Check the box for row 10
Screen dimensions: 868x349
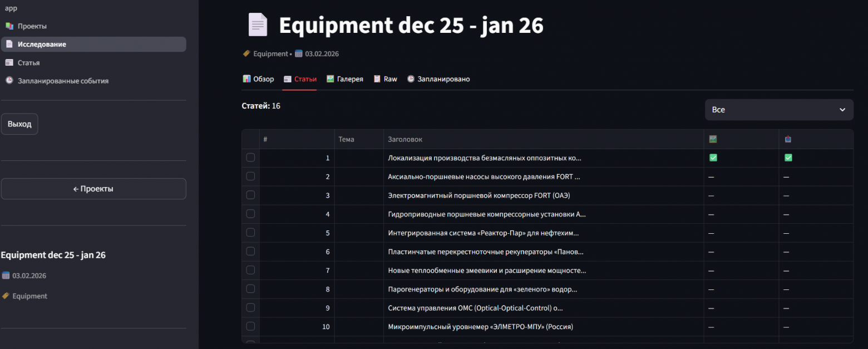(250, 326)
